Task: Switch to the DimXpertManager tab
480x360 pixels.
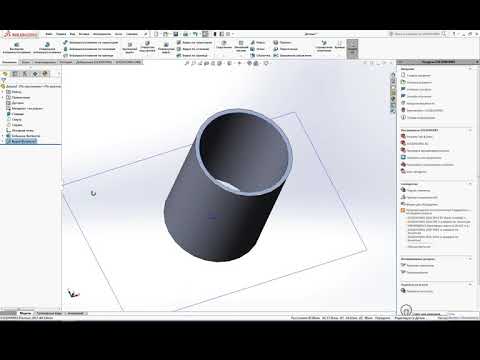Action: [35, 74]
